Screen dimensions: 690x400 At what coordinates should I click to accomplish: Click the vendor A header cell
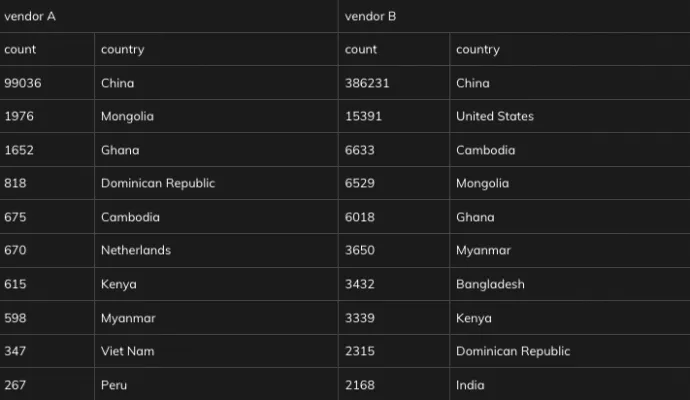[169, 16]
